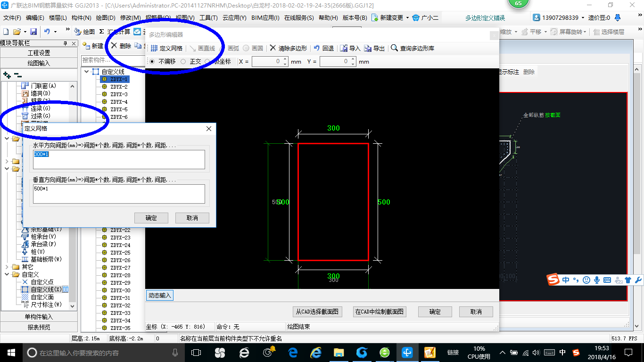This screenshot has width=644, height=362.
Task: Click the 定义网格 grid tool
Action: [166, 48]
